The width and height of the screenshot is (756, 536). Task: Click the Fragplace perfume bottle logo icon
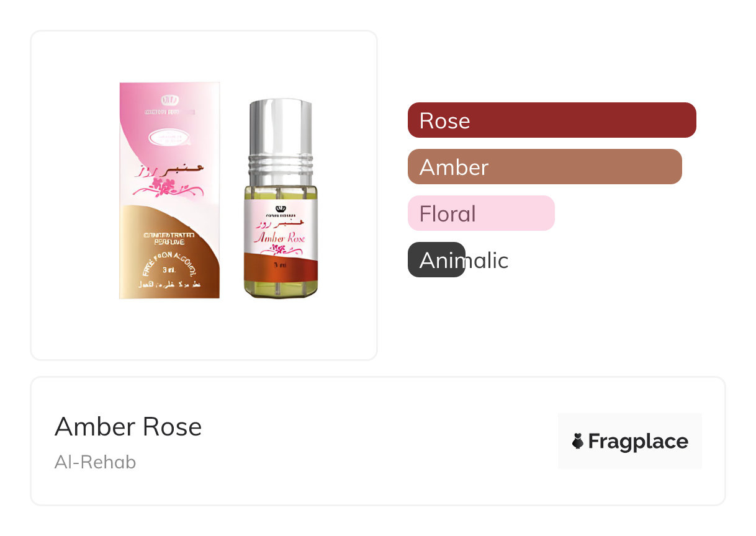pyautogui.click(x=578, y=441)
